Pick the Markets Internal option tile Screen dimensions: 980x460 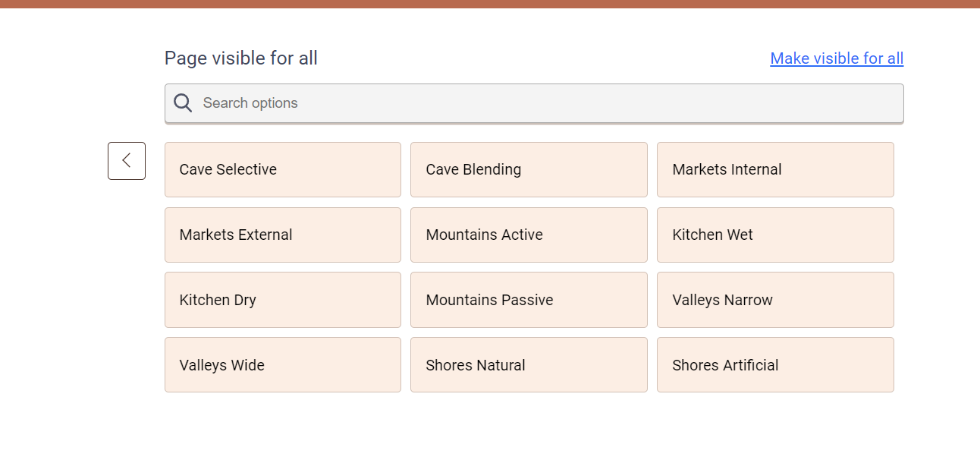click(x=775, y=169)
